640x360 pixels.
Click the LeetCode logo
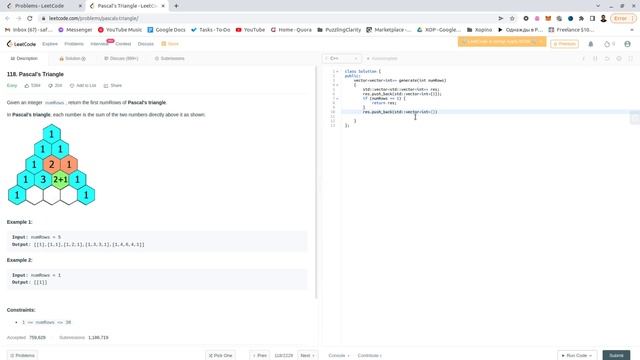click(21, 44)
